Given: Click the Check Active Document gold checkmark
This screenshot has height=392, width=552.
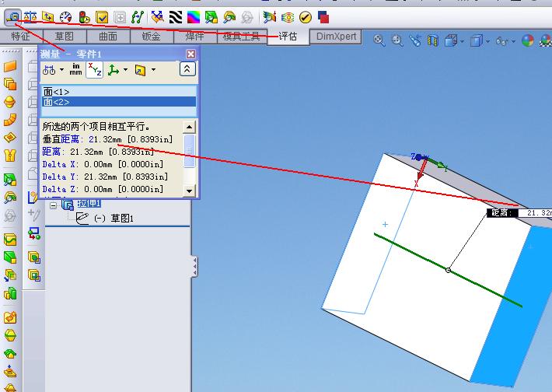Looking at the screenshot, I should pos(306,17).
